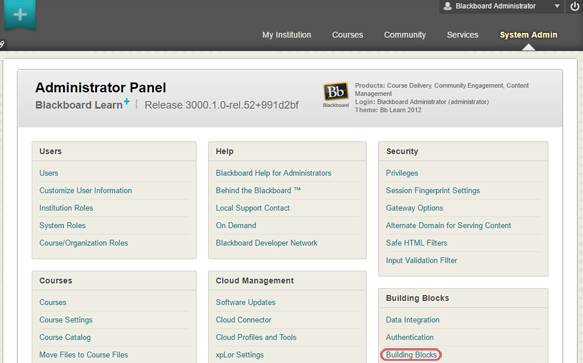Open Course Catalog link

[65, 337]
